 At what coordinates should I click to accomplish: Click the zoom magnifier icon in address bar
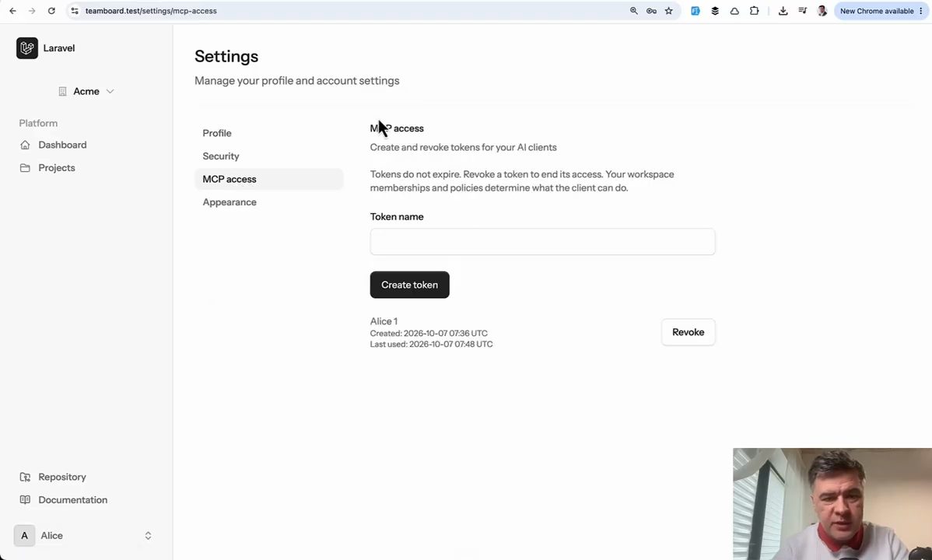(x=633, y=11)
